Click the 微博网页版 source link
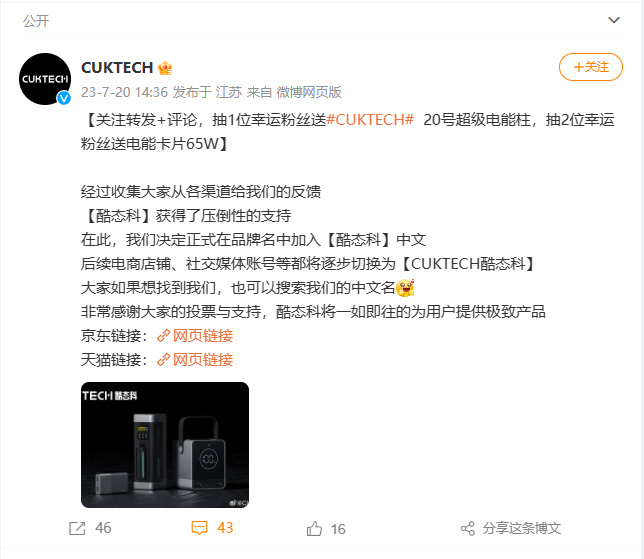Viewport: 644px width, 559px height. click(x=309, y=92)
